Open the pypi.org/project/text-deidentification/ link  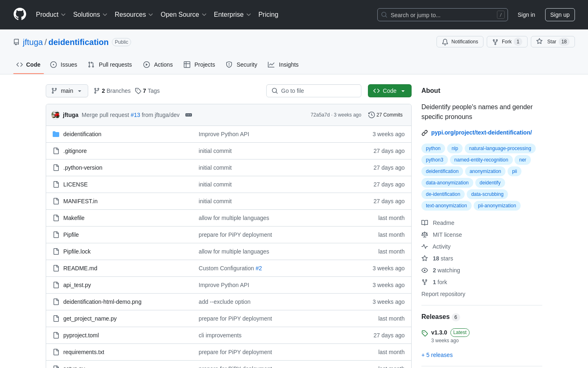click(481, 132)
